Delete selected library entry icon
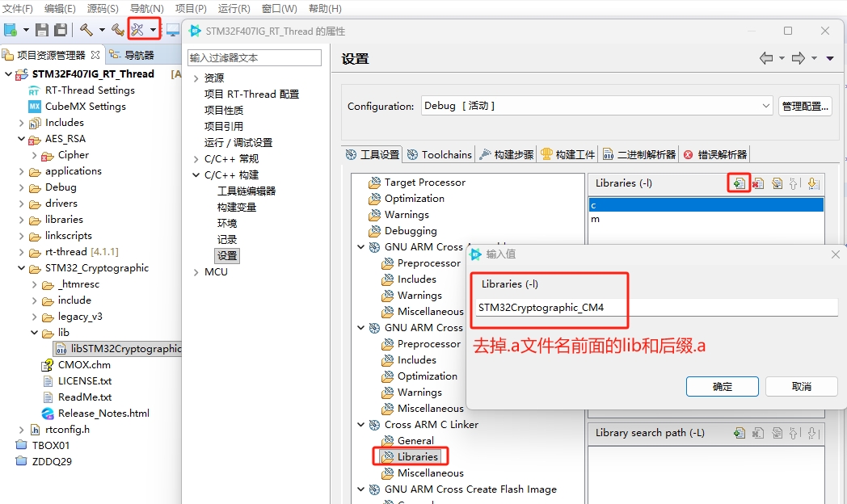This screenshot has width=847, height=504. click(x=758, y=183)
